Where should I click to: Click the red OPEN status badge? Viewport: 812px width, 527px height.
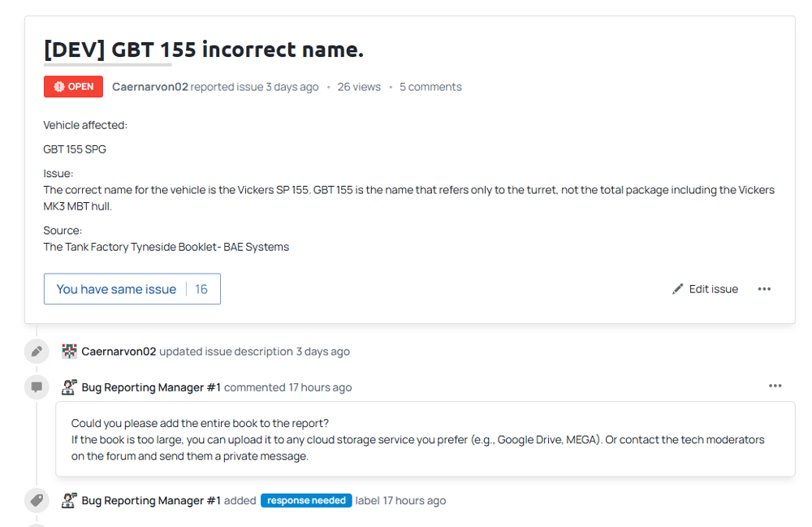pyautogui.click(x=73, y=87)
